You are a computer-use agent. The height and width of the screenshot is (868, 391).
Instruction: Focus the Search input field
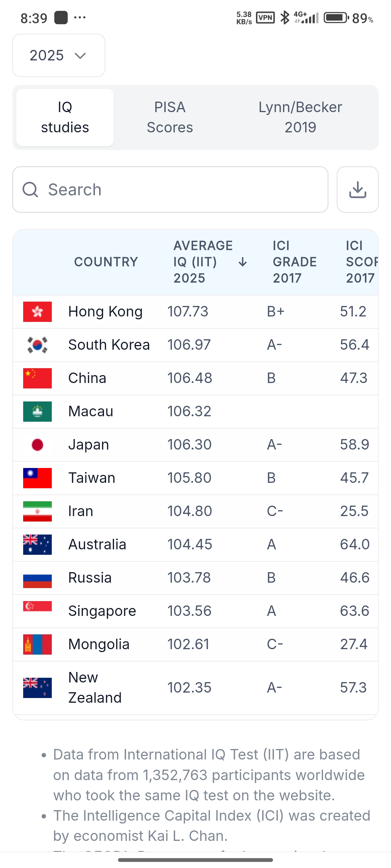[170, 190]
